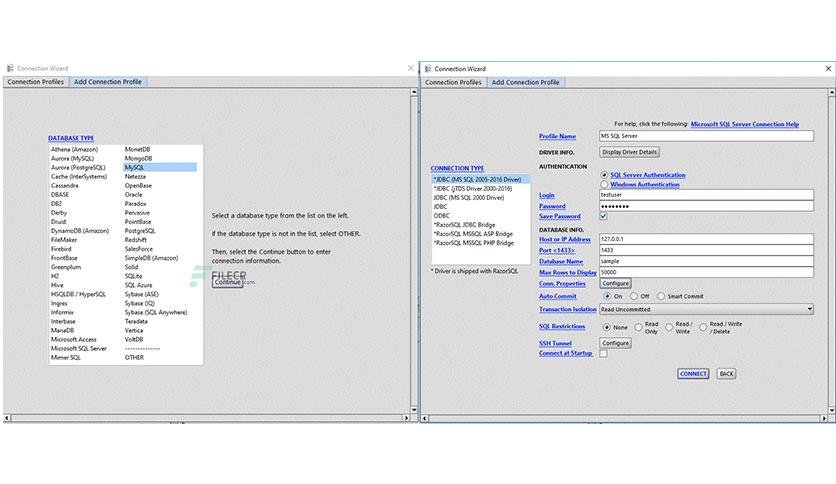Click the Continue button in left window
The width and height of the screenshot is (836, 484).
coord(228,282)
